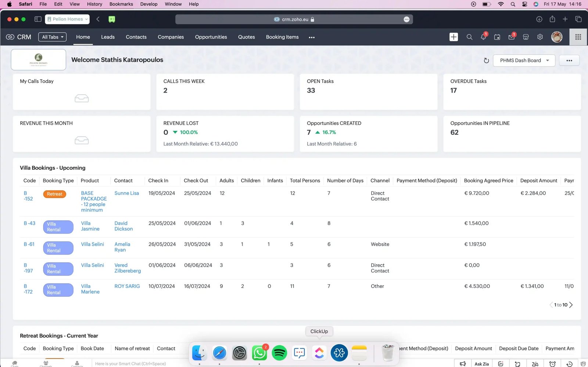Open the CRM settings gear icon
Screen dimensions: 588x367
point(540,37)
